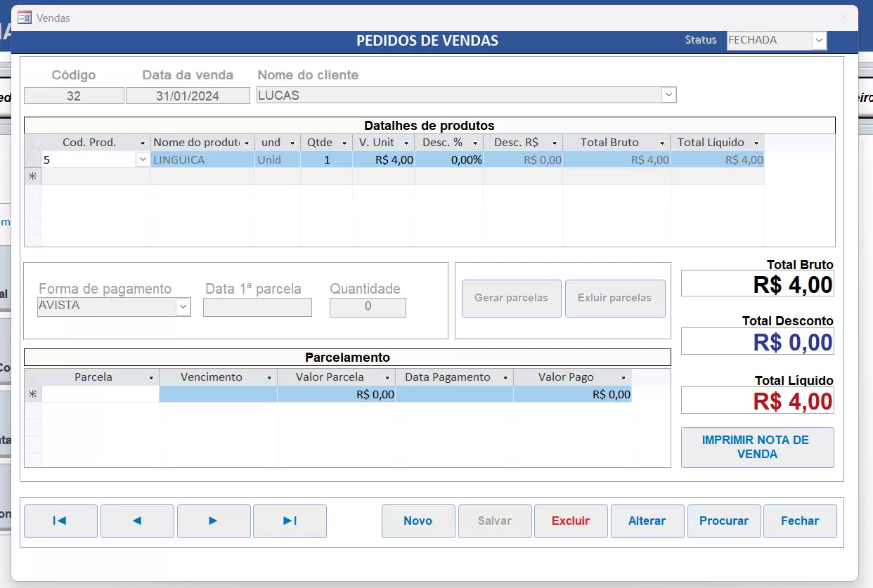This screenshot has width=873, height=588.
Task: Click the Novo button
Action: (x=418, y=521)
